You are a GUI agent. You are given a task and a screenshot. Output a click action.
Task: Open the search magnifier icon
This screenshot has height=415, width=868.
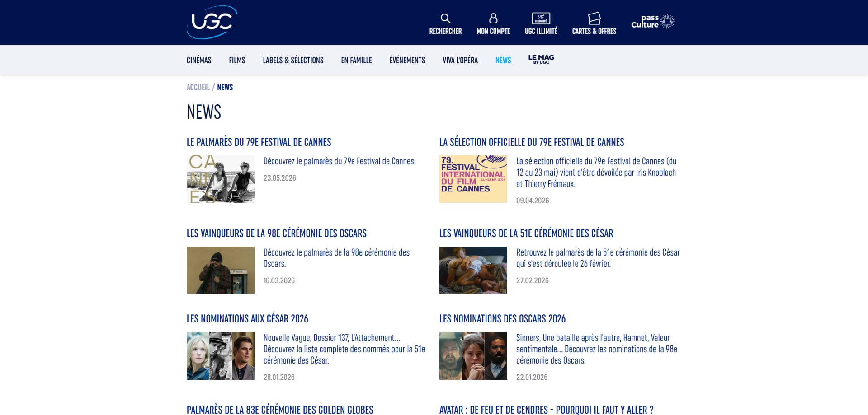click(445, 19)
